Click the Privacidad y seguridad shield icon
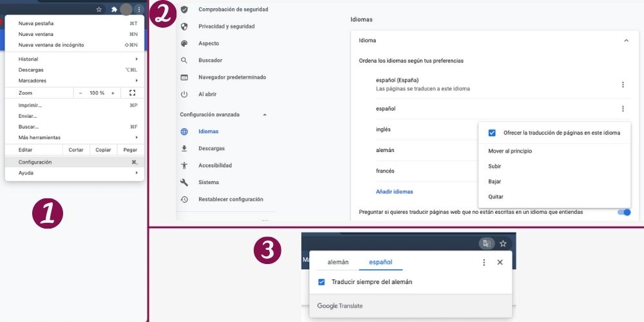The image size is (644, 322). pos(184,26)
